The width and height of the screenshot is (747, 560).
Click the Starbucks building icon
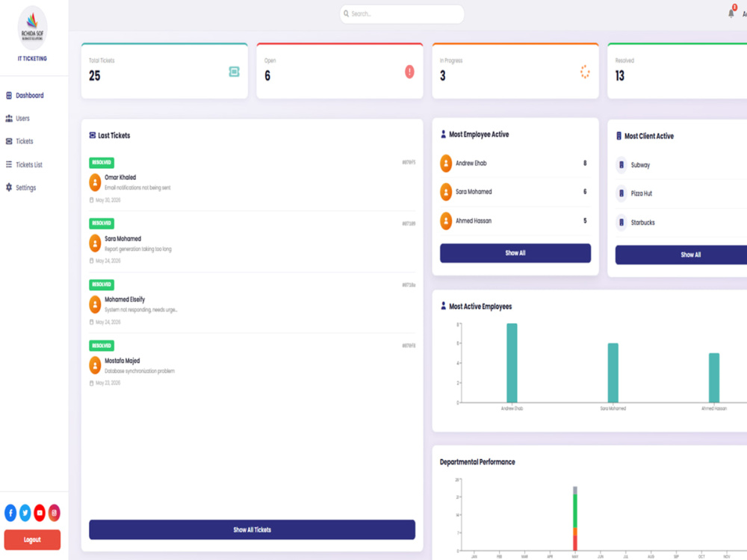pyautogui.click(x=622, y=223)
